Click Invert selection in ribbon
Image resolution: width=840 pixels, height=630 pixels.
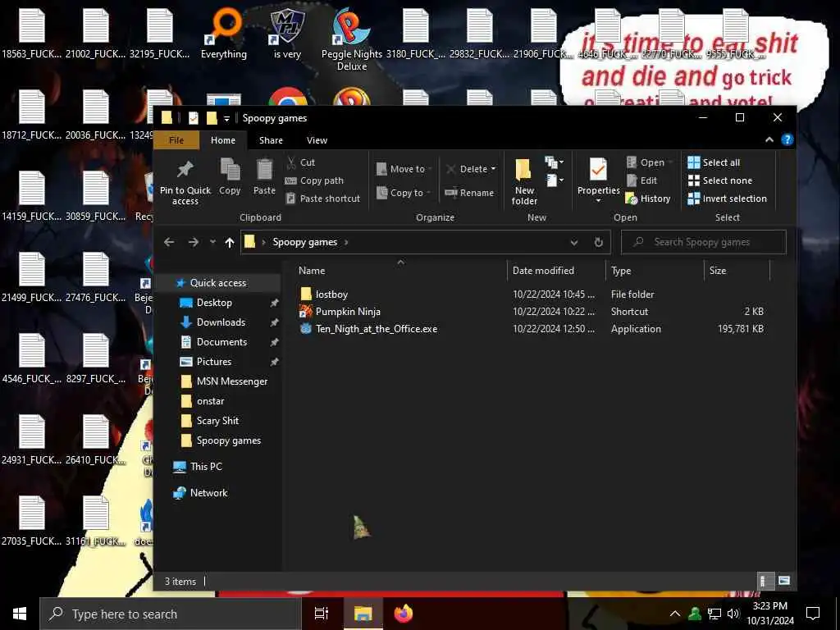click(x=727, y=199)
